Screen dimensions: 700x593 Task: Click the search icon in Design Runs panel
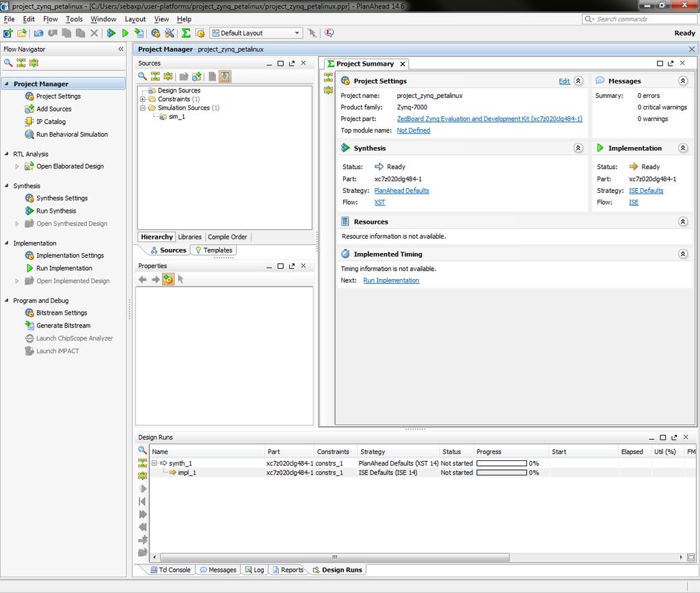pos(142,450)
